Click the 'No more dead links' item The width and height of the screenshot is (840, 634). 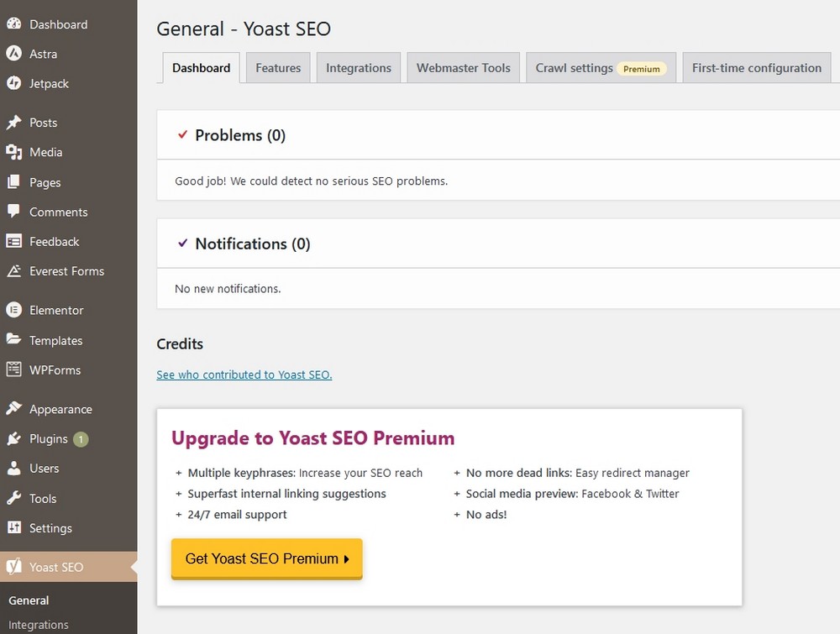[x=578, y=473]
